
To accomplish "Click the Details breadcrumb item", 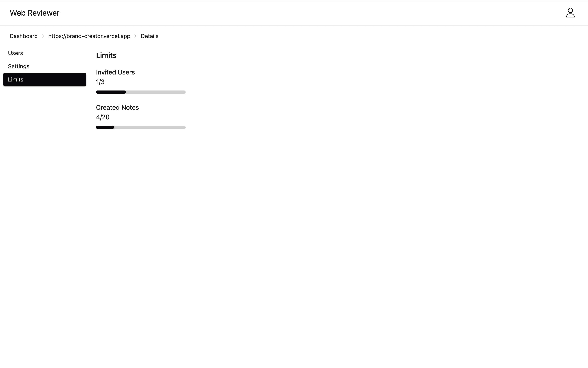I will pos(149,36).
